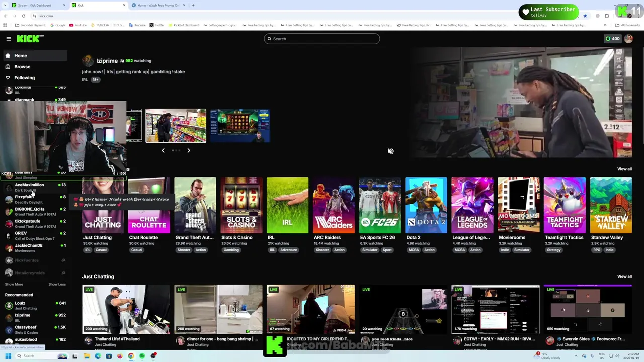Switch to Home - Watch Free Movies tab
Screen dimensions: 644x362
tap(159, 5)
